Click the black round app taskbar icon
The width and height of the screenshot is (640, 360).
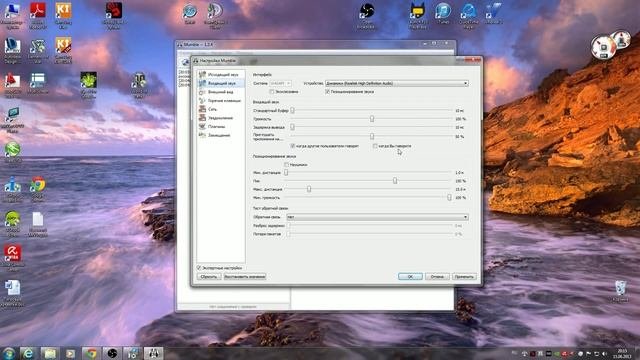[112, 353]
